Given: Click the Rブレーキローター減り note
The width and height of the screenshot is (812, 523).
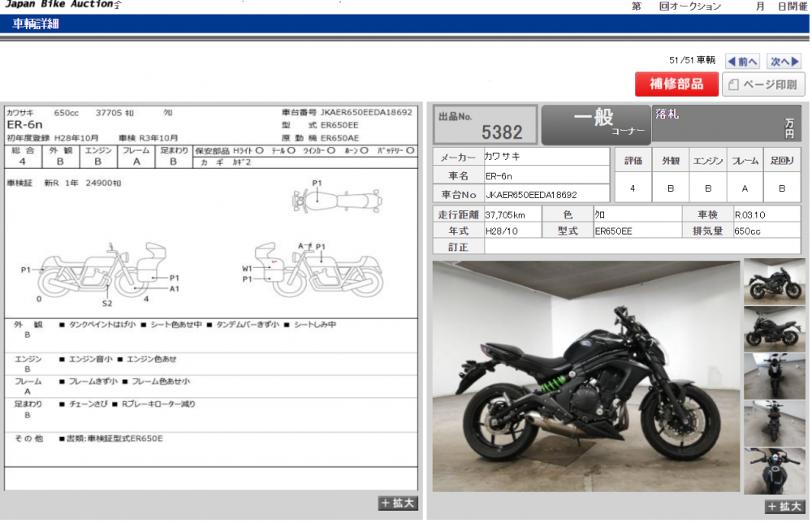Looking at the screenshot, I should (158, 404).
